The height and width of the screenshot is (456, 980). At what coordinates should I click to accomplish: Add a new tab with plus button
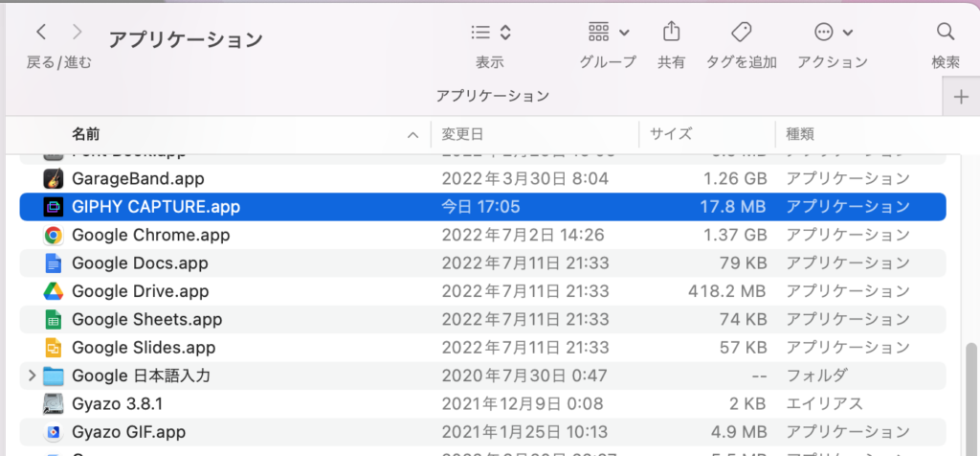pyautogui.click(x=962, y=97)
